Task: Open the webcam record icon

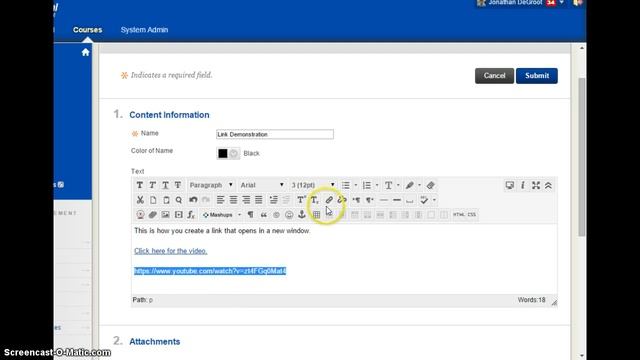Action: (140, 215)
